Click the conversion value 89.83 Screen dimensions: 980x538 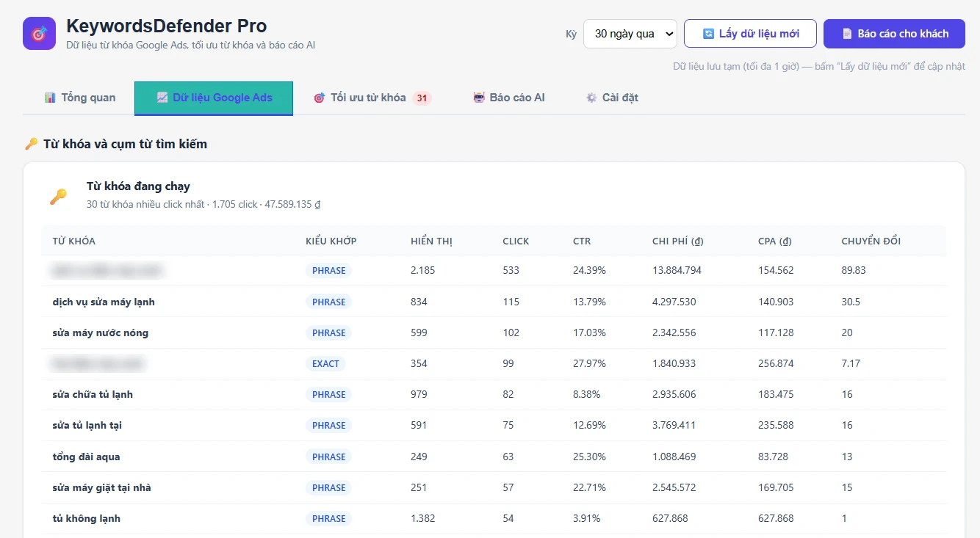[x=854, y=270]
